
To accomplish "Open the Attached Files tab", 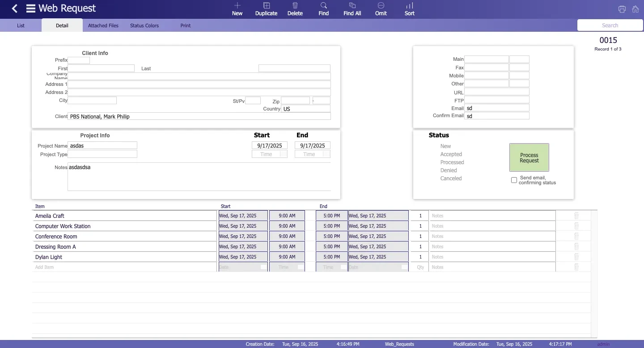I will pos(103,25).
